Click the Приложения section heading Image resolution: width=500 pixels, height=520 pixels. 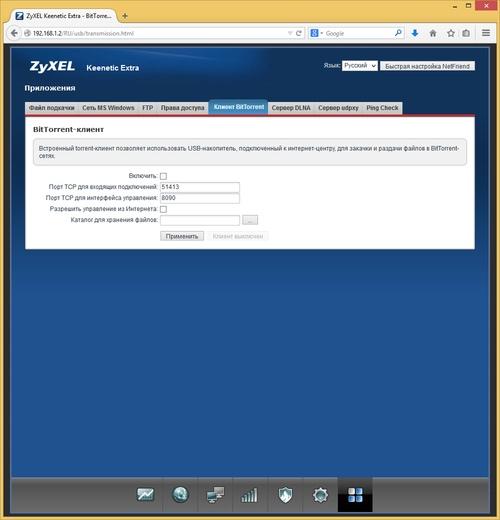(50, 88)
